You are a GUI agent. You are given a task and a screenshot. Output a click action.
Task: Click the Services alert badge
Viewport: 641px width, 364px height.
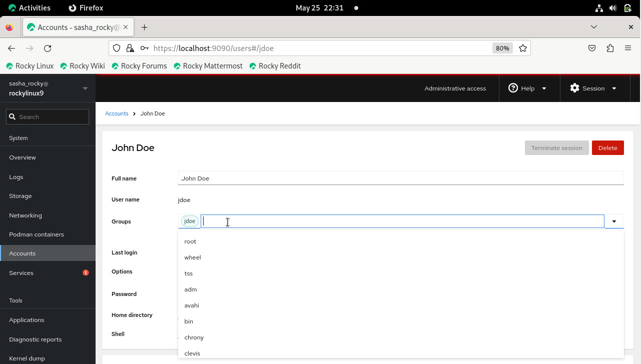pyautogui.click(x=86, y=273)
